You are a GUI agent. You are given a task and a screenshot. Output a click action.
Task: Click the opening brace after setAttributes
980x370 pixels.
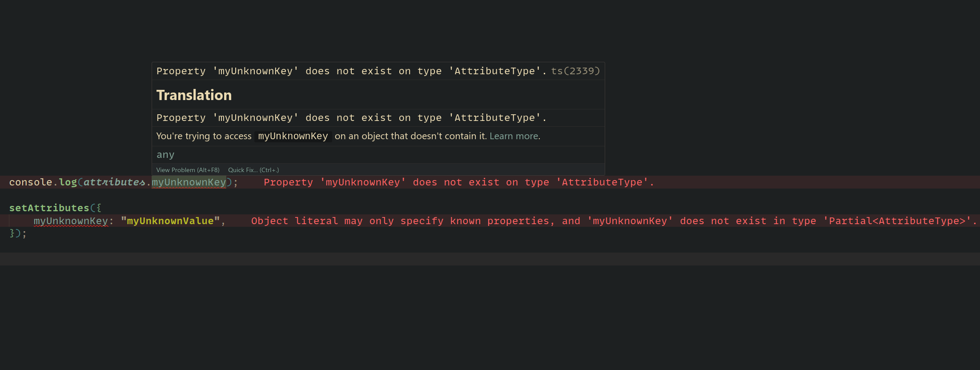99,208
